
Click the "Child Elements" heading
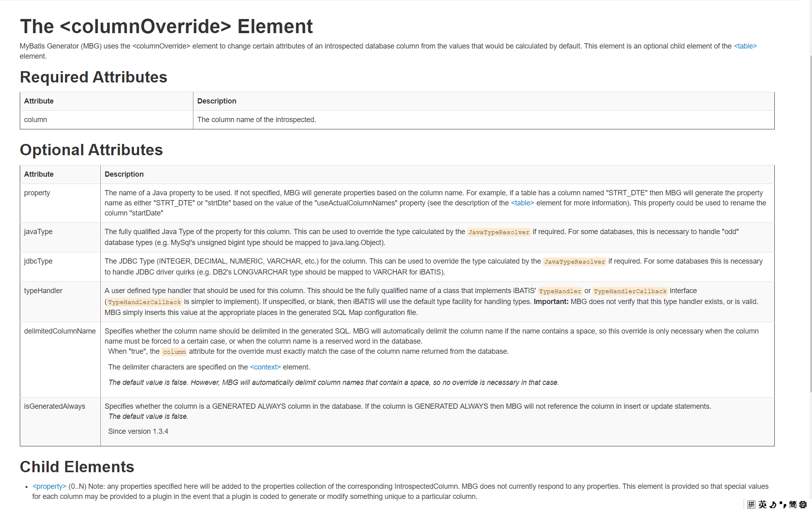pyautogui.click(x=77, y=467)
